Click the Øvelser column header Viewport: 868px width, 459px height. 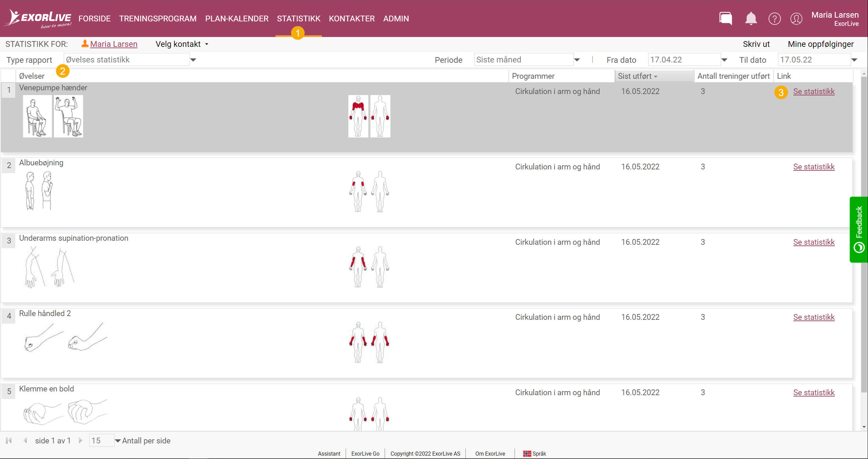pyautogui.click(x=262, y=76)
